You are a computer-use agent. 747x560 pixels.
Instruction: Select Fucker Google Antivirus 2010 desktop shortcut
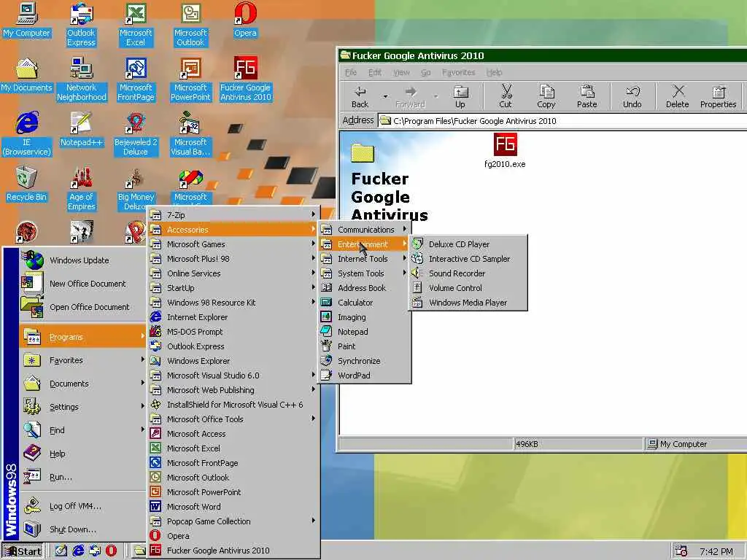(x=245, y=79)
